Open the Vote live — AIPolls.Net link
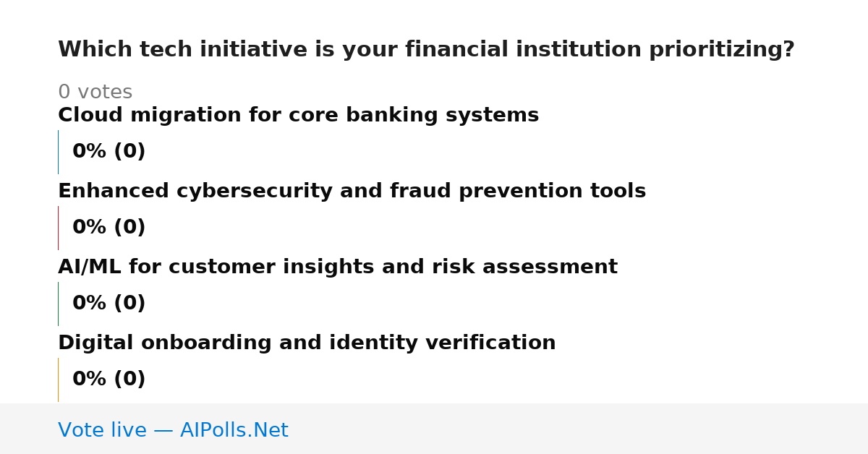 click(173, 431)
